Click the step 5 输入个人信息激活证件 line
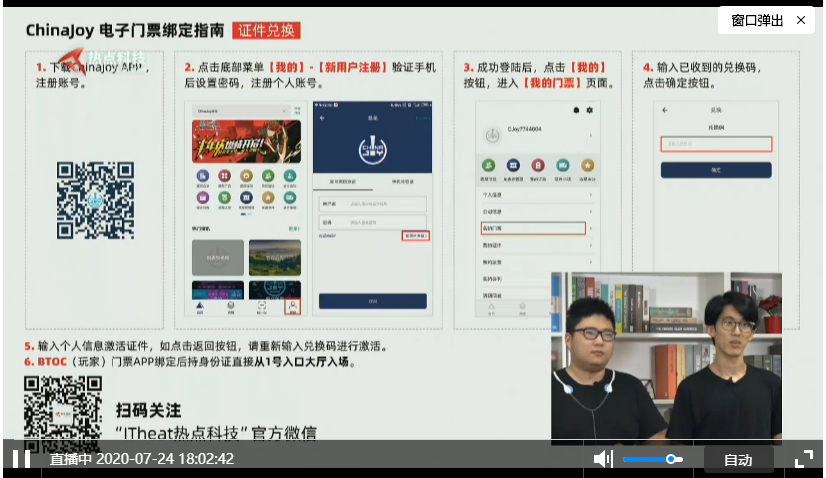This screenshot has height=478, width=826. pyautogui.click(x=207, y=346)
